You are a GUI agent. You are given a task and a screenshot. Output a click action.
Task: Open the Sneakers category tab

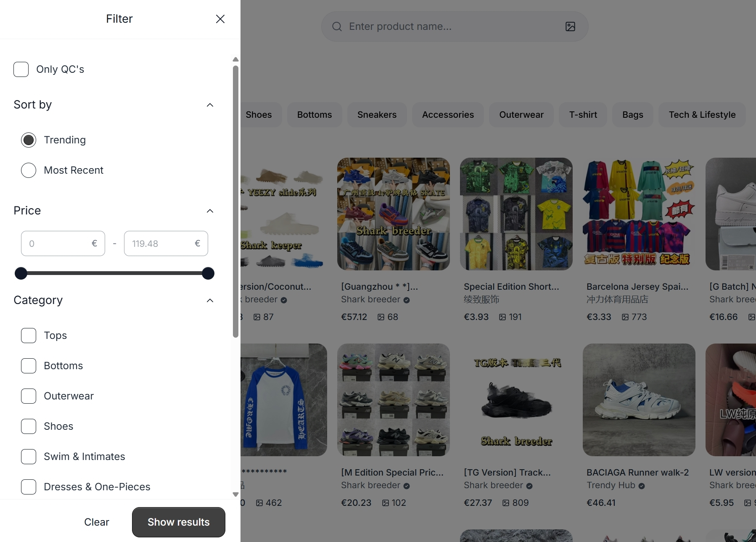[x=377, y=115]
